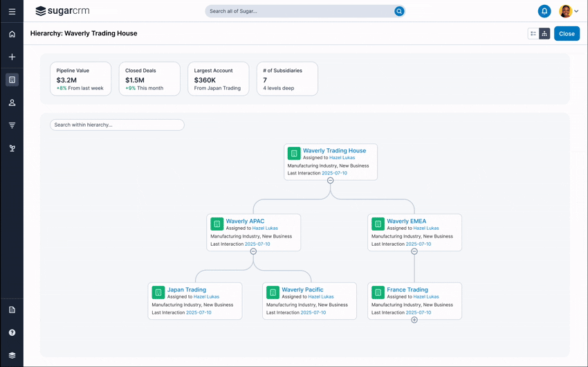Open Contacts person icon in sidebar
Image resolution: width=588 pixels, height=367 pixels.
tap(12, 102)
